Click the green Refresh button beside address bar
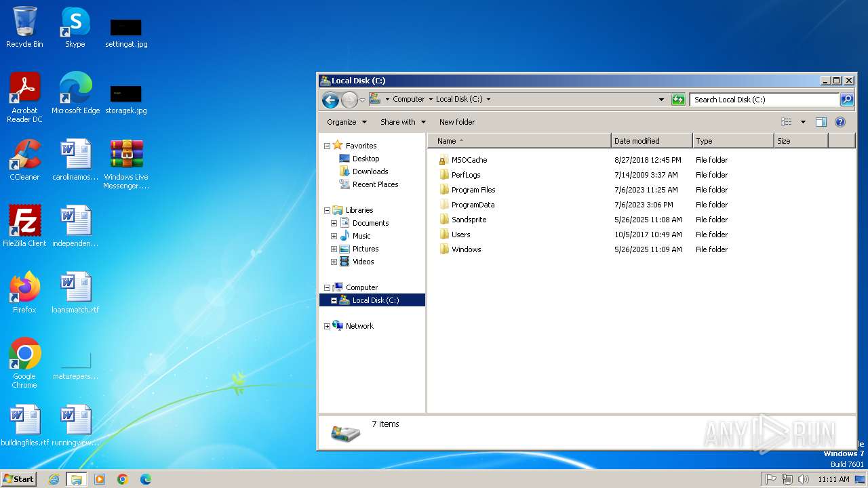Image resolution: width=868 pixels, height=488 pixels. pos(678,100)
